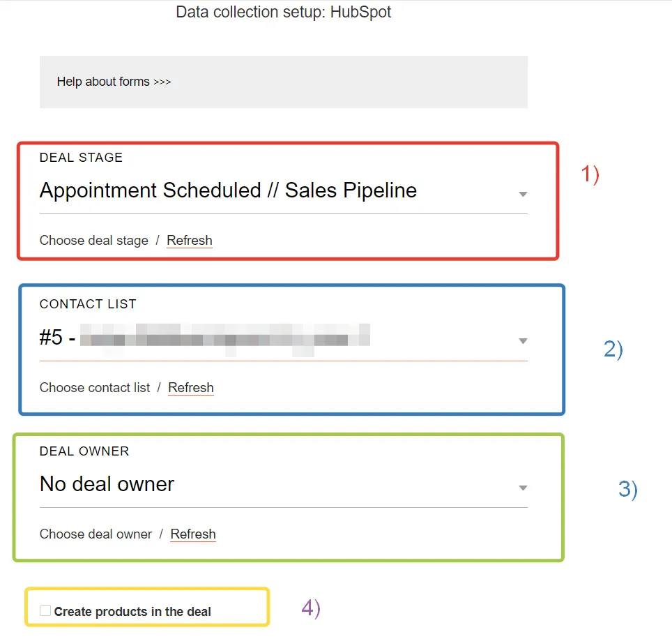Click the "CONTACT LIST" field label
Image resolution: width=672 pixels, height=639 pixels.
pyautogui.click(x=88, y=304)
